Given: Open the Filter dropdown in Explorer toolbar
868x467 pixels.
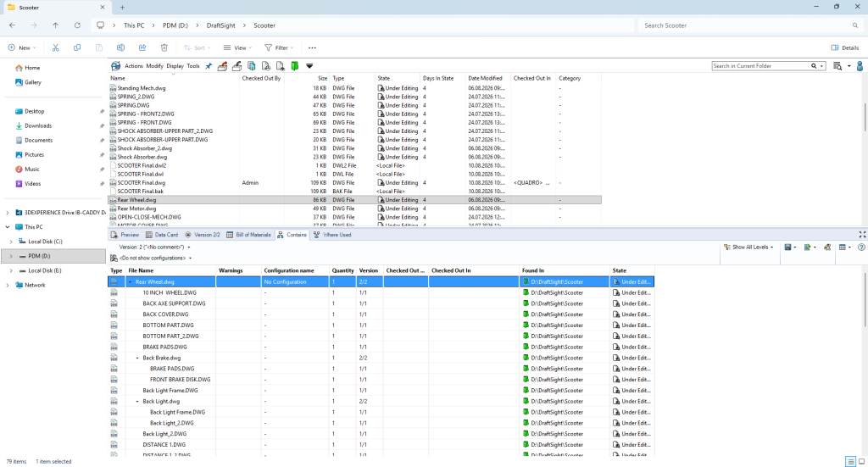Looking at the screenshot, I should click(279, 47).
